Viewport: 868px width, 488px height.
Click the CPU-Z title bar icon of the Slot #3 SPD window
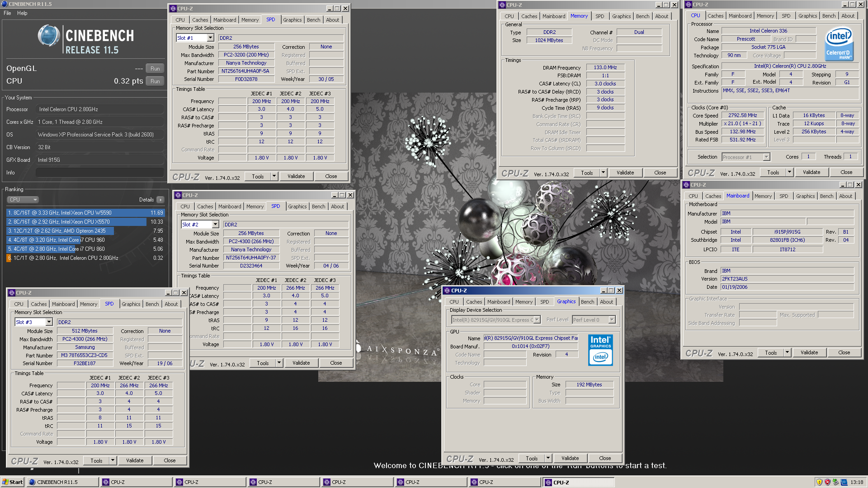click(x=12, y=293)
